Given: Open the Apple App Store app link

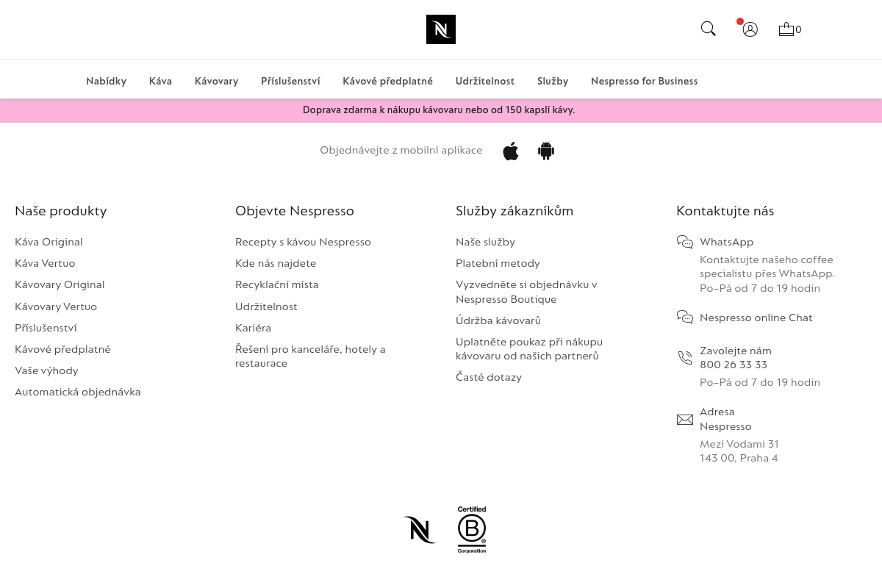Looking at the screenshot, I should click(511, 151).
